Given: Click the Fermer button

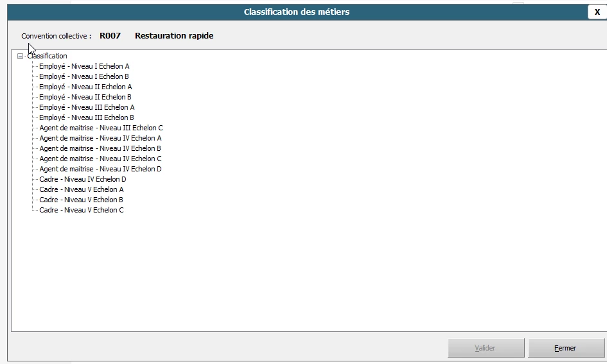Looking at the screenshot, I should pos(566,348).
